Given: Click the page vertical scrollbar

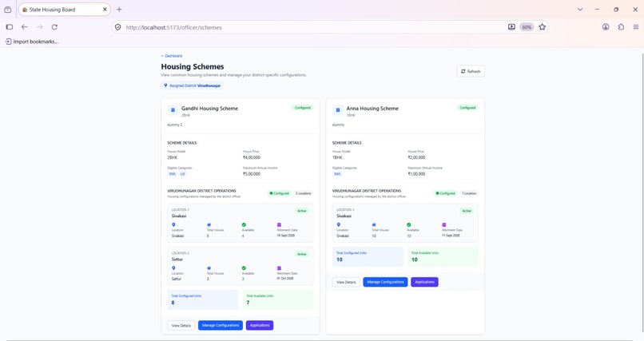Looking at the screenshot, I should coord(642,193).
